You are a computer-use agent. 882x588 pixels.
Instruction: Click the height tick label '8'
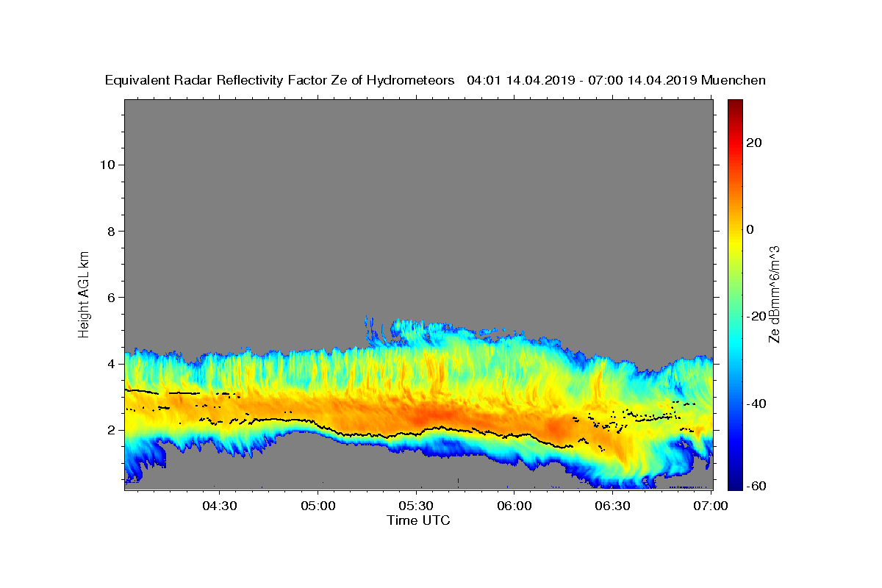pos(110,231)
